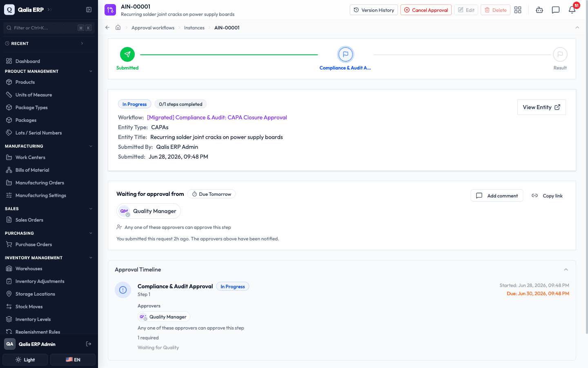The image size is (588, 368).
Task: Collapse Product Management section
Action: tap(91, 71)
